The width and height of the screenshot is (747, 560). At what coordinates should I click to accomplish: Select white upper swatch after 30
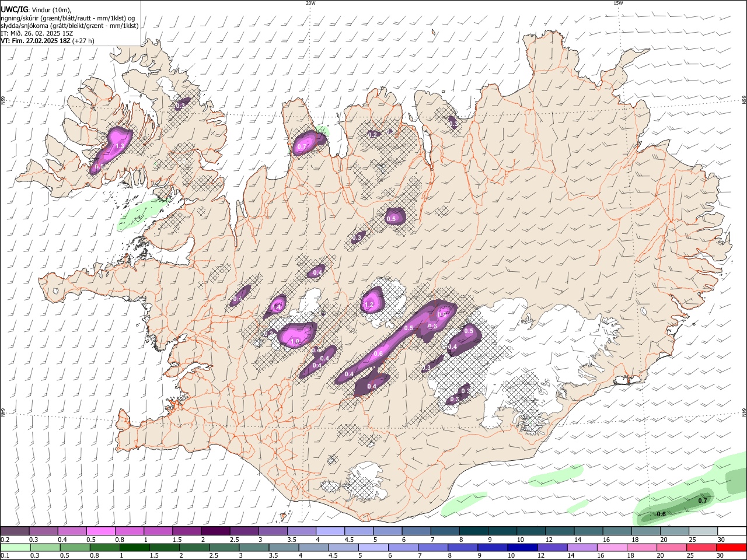[731, 531]
